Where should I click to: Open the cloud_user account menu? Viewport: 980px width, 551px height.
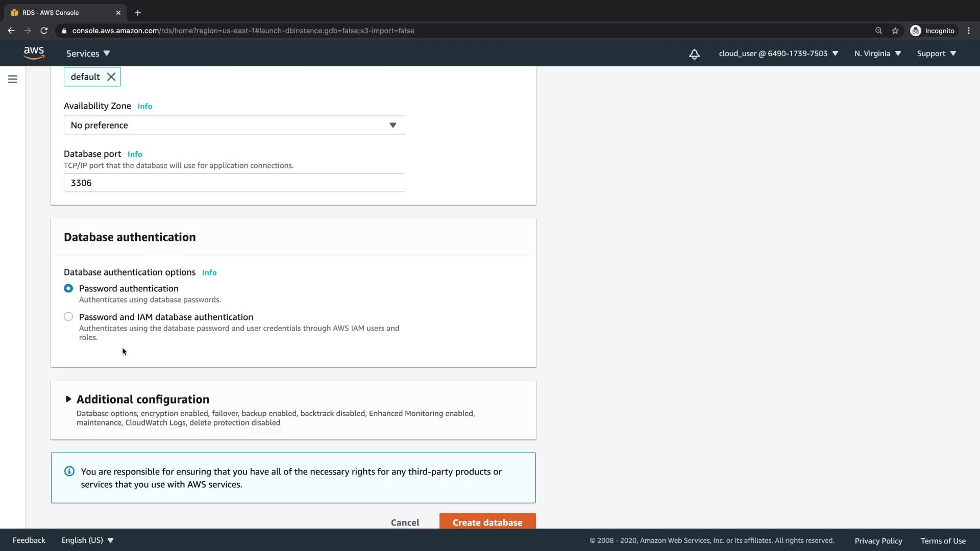[778, 54]
